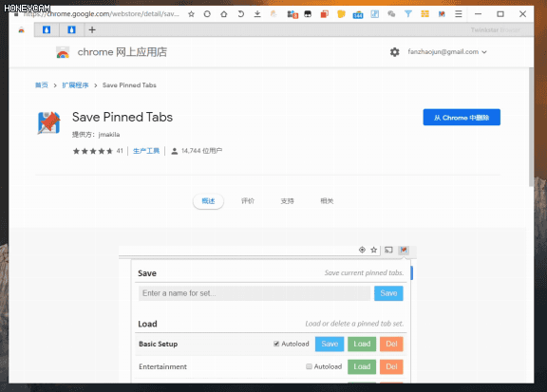Image resolution: width=547 pixels, height=392 pixels.
Task: Bookmark this page with the star icon
Action: (191, 14)
